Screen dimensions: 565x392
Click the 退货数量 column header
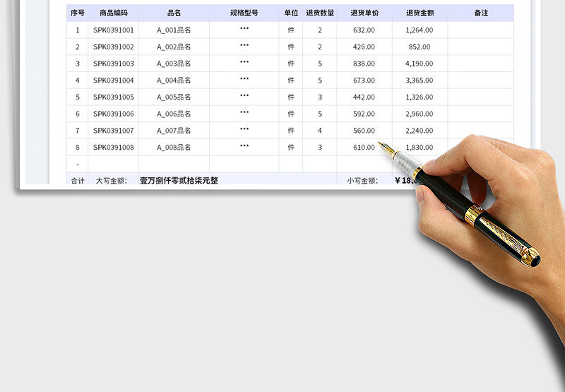click(x=320, y=13)
